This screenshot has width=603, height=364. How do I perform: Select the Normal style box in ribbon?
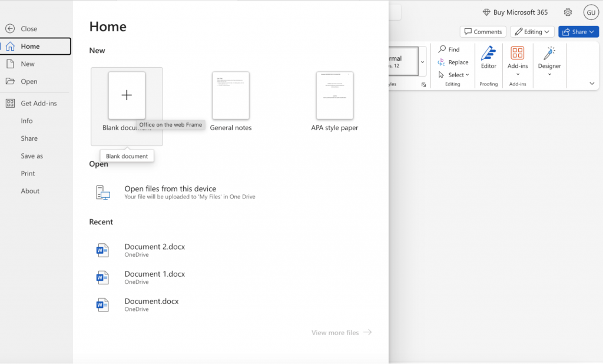(x=403, y=62)
